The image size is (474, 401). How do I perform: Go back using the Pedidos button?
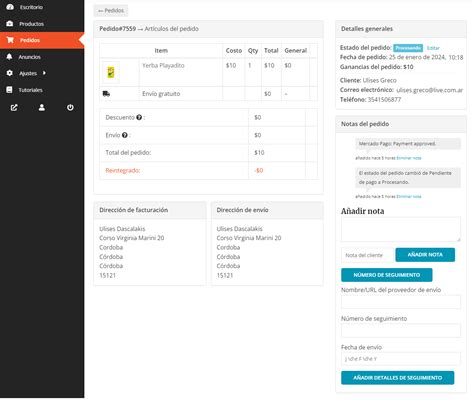coord(111,11)
